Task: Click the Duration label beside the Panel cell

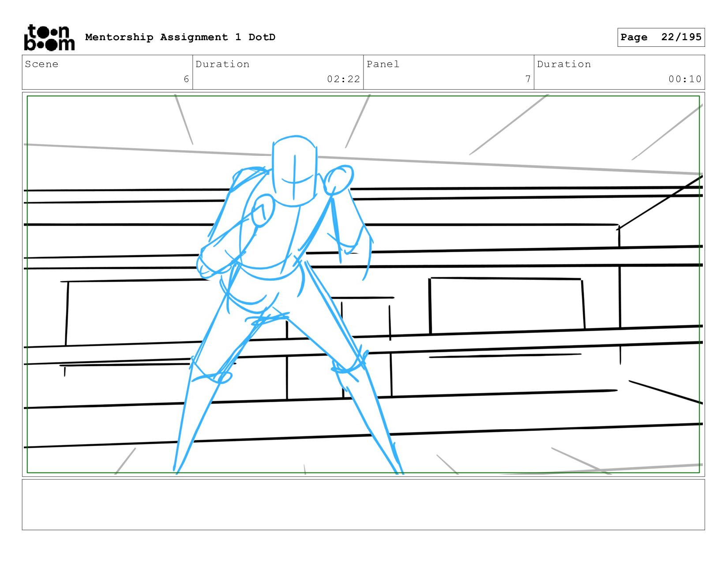Action: click(564, 64)
